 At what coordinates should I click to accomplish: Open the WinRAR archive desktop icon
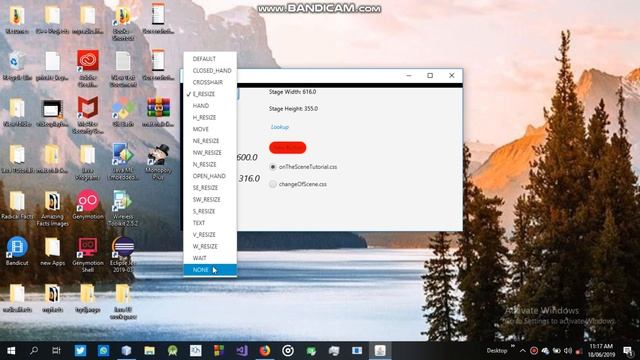pos(158,111)
